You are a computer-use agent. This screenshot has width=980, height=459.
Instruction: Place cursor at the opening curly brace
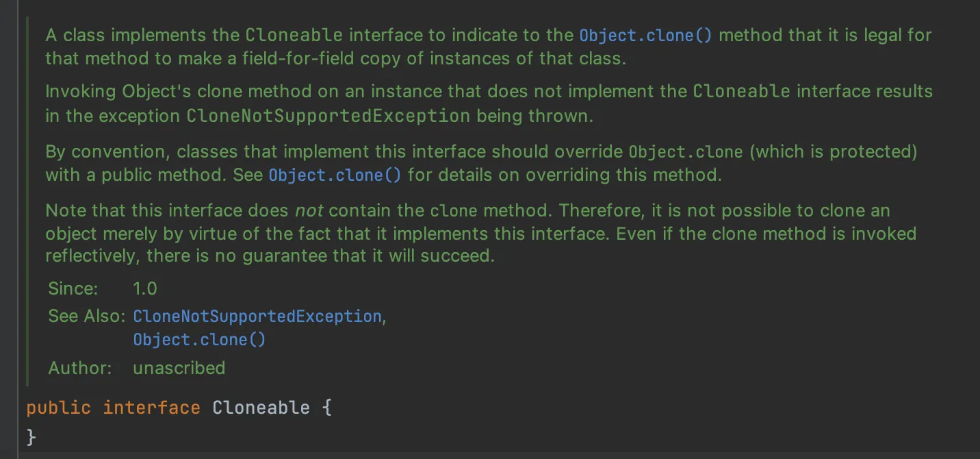click(326, 408)
